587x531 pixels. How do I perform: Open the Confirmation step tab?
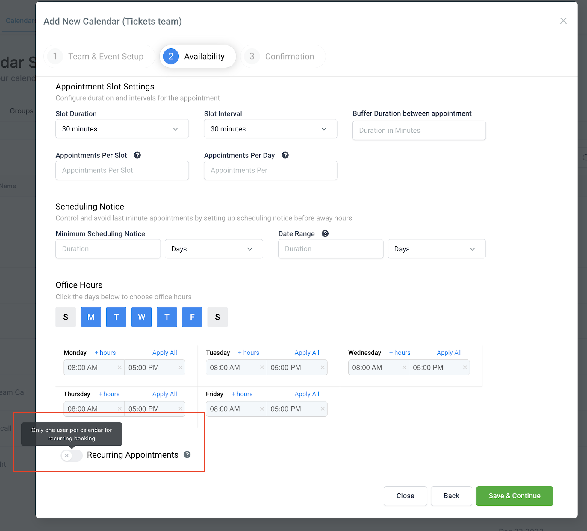pos(283,57)
